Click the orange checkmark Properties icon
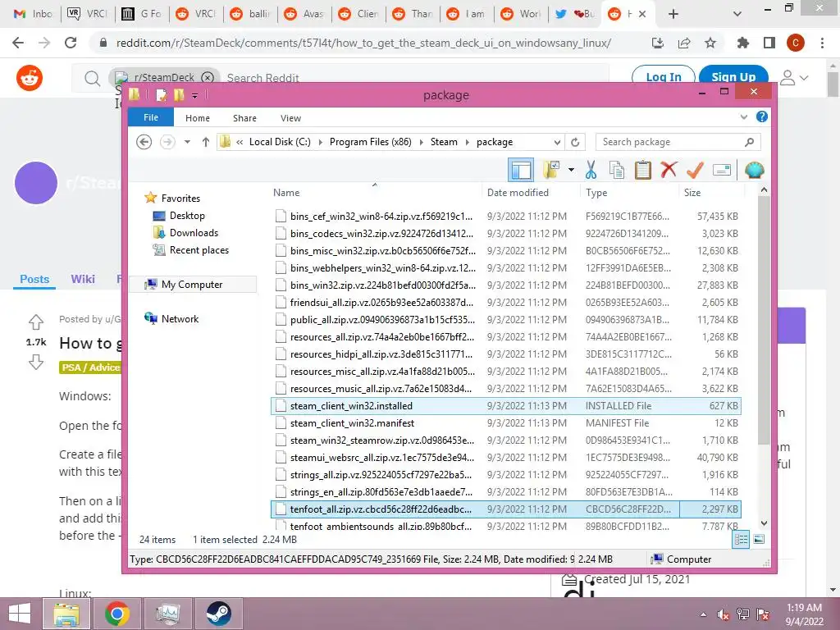The image size is (840, 630). tap(695, 171)
